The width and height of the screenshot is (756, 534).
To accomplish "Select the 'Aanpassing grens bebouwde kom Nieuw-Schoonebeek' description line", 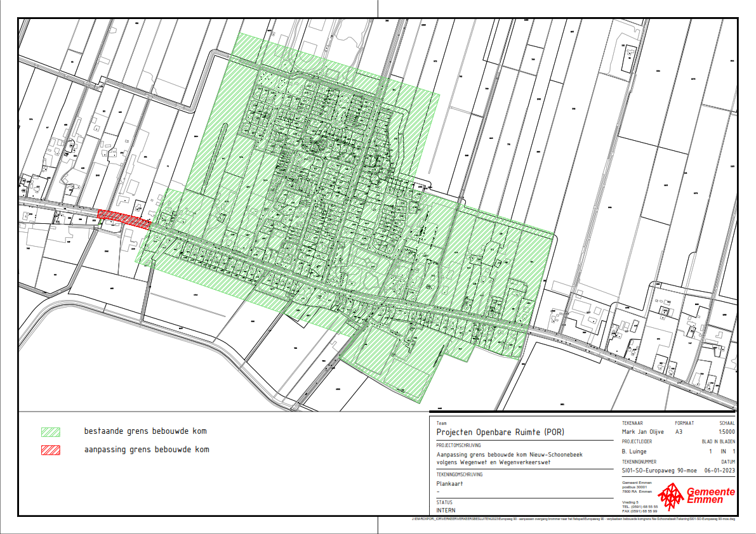I will (x=510, y=455).
